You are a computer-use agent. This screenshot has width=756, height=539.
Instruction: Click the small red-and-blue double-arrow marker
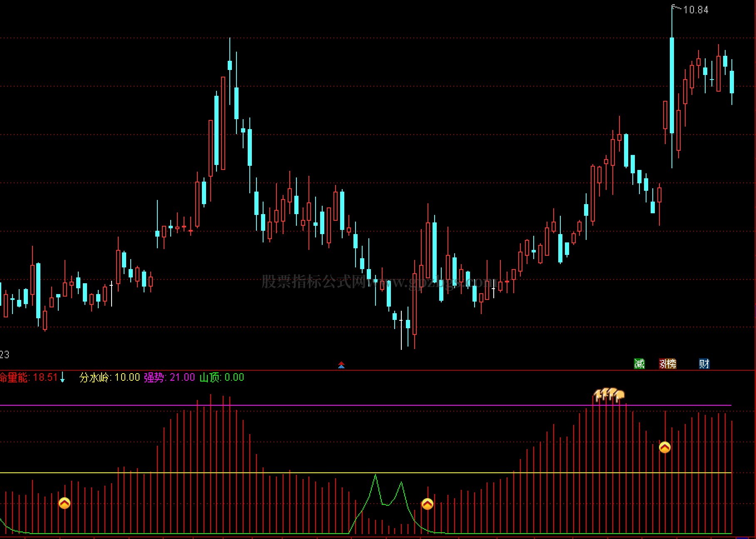point(341,365)
